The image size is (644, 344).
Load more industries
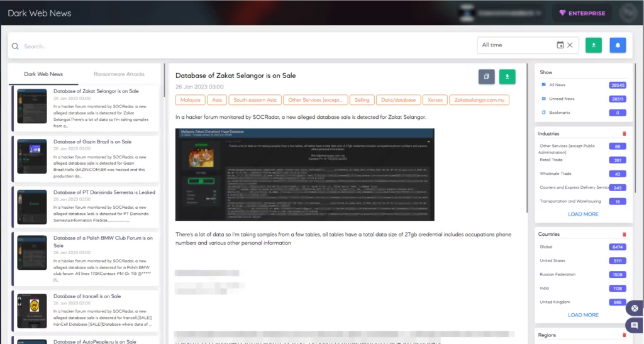[x=583, y=214]
